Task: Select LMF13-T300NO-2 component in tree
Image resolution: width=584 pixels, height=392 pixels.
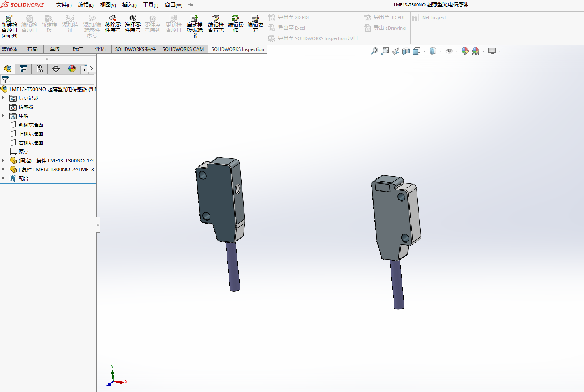Action: pyautogui.click(x=53, y=169)
